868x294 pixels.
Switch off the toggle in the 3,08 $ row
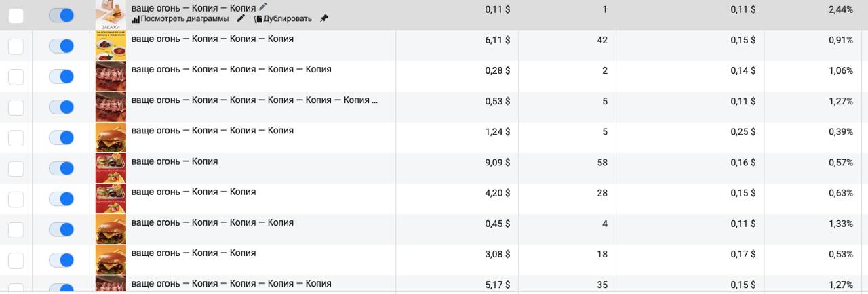pos(62,260)
